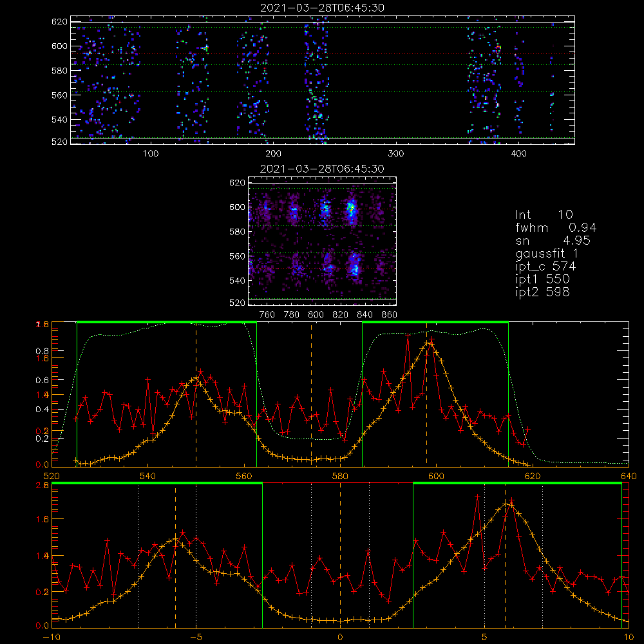The width and height of the screenshot is (644, 644).
Task: Click the white 0.6 y-axis label
Action: coord(43,381)
